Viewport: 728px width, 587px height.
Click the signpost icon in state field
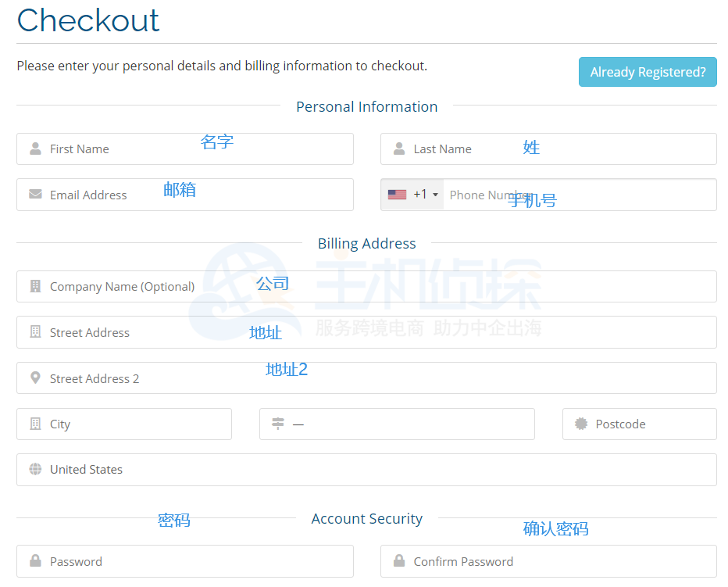click(277, 424)
